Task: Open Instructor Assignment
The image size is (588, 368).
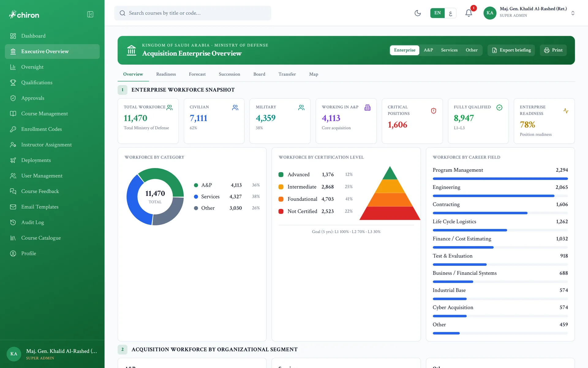Action: (52, 145)
